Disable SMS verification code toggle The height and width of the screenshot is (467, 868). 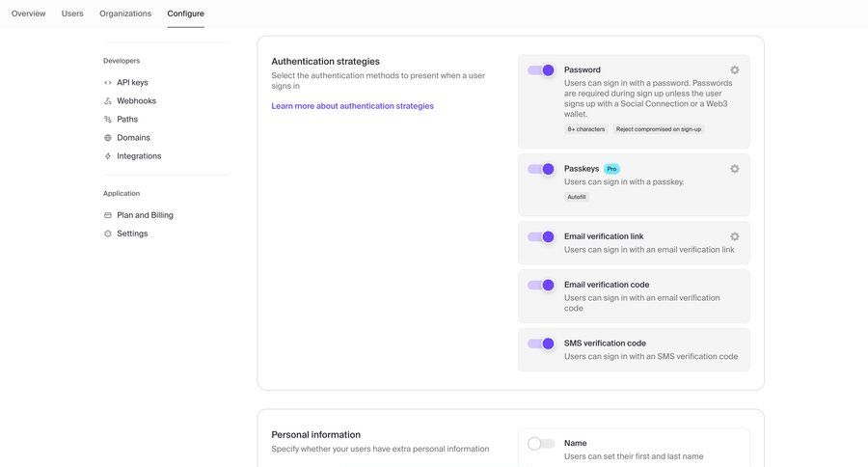tap(541, 343)
